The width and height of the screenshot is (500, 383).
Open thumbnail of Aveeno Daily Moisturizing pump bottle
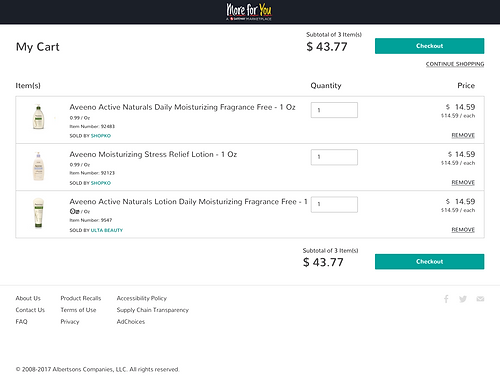click(x=38, y=117)
